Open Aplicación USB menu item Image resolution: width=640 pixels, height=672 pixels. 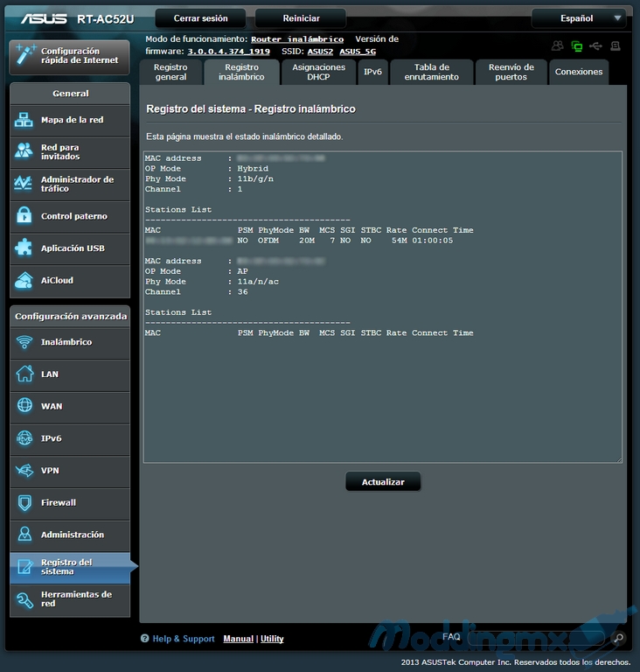click(x=70, y=248)
